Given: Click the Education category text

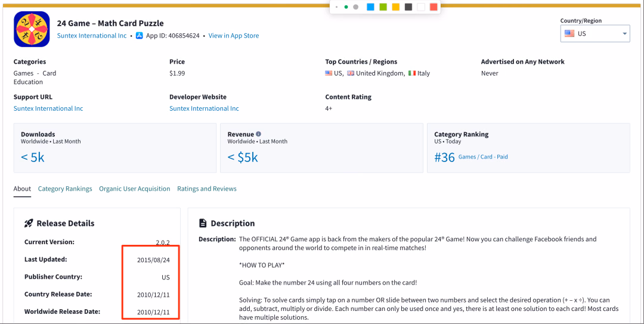Looking at the screenshot, I should point(28,82).
